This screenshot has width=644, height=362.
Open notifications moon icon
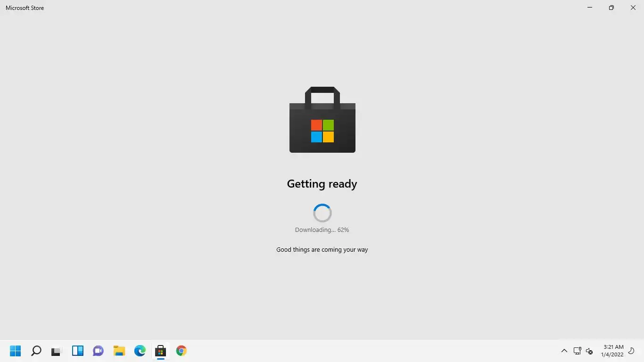coord(632,351)
